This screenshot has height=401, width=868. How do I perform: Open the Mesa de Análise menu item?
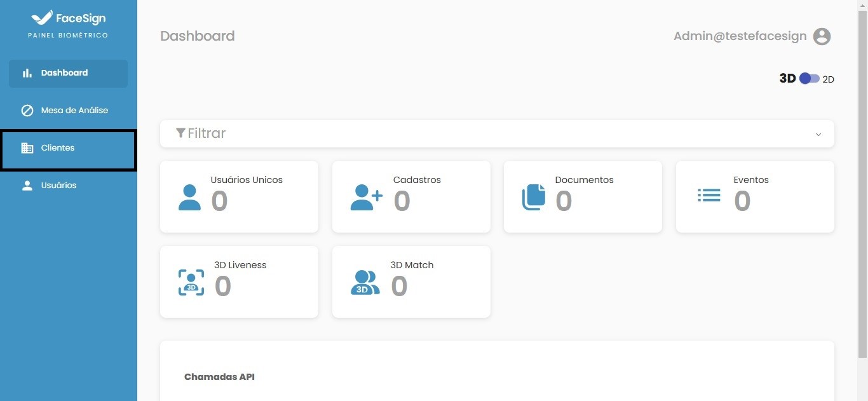(74, 111)
